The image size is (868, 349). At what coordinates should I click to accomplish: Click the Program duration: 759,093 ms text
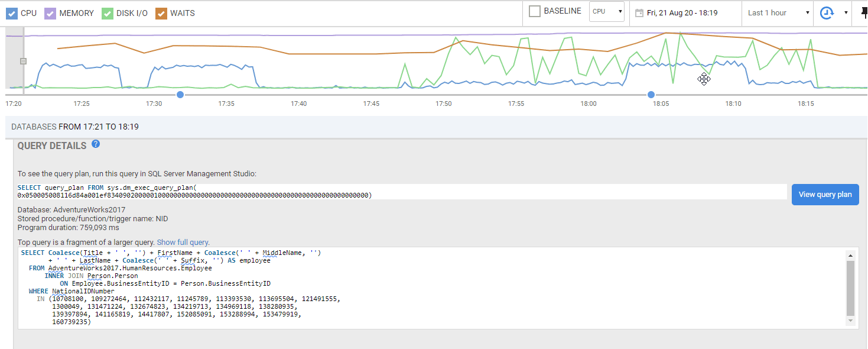coord(68,227)
